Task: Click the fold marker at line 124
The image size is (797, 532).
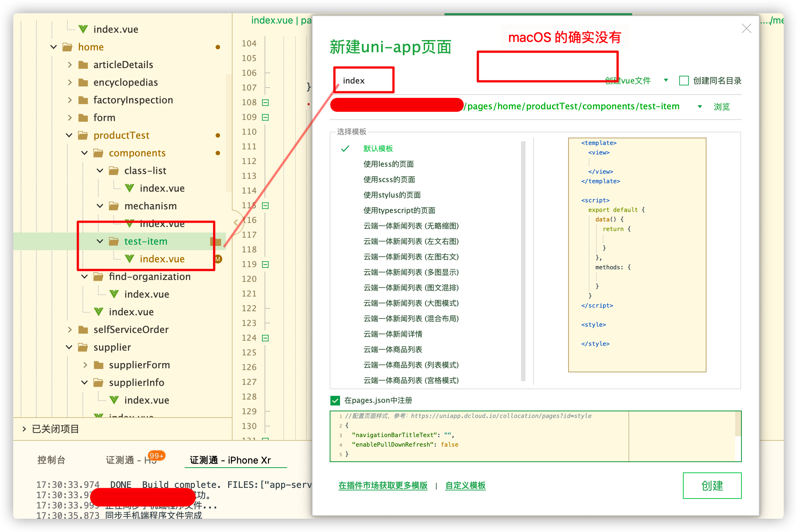Action: coord(265,338)
